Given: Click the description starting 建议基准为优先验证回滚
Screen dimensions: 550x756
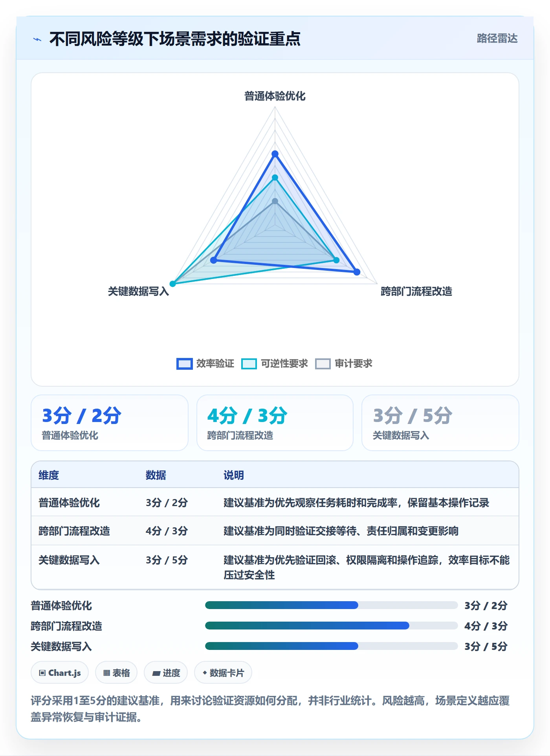Looking at the screenshot, I should 367,567.
